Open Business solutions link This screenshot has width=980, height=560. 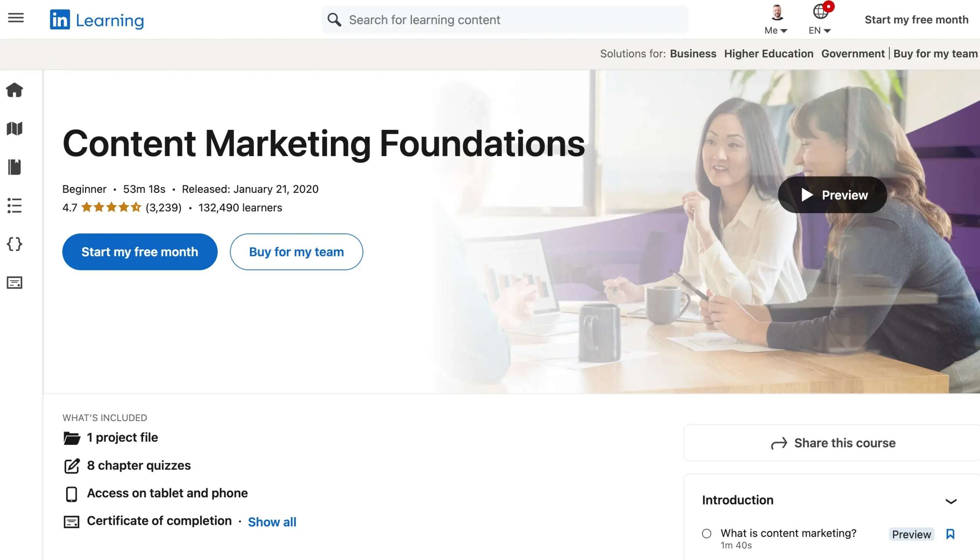[x=693, y=54]
